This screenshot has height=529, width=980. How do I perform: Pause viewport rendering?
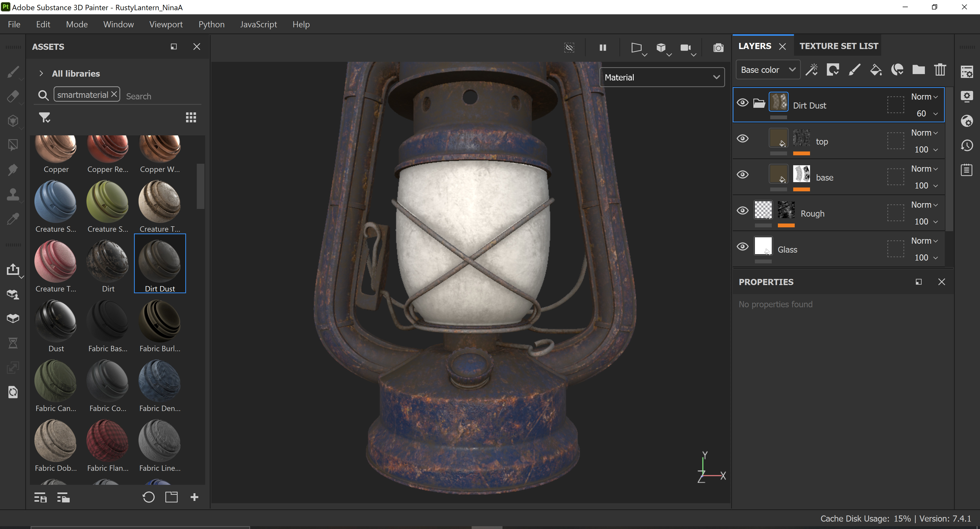tap(603, 48)
